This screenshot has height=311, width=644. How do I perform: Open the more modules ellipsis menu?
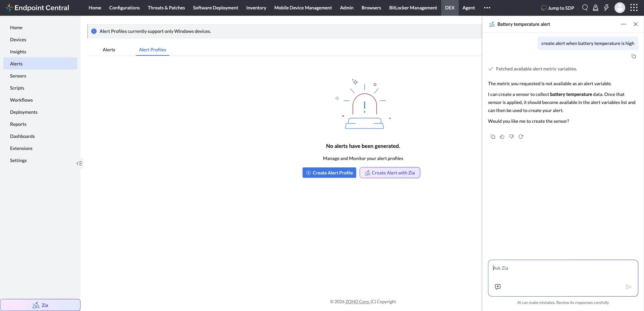[x=487, y=8]
